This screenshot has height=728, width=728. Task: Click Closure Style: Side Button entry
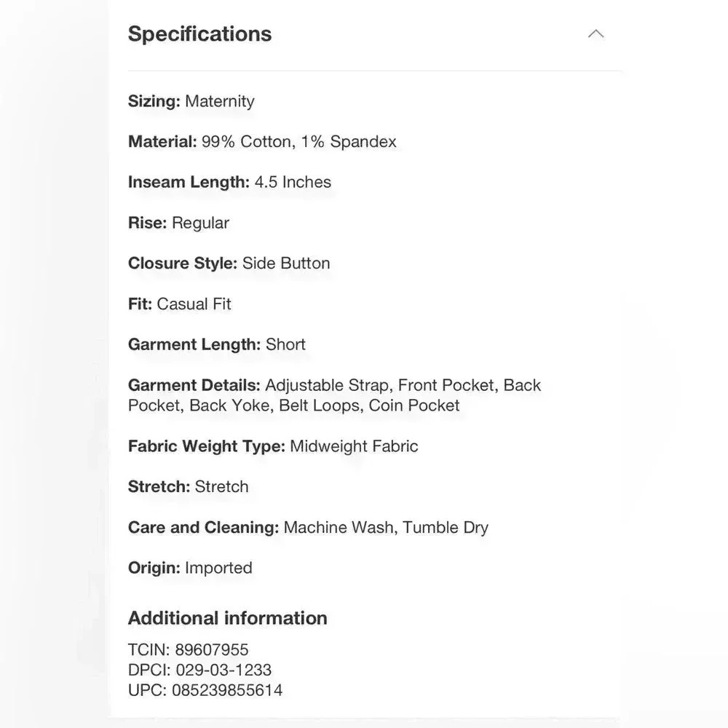229,264
